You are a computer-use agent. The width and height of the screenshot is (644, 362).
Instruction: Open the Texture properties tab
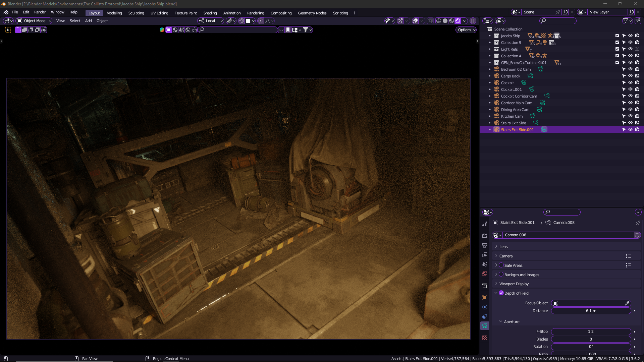485,338
